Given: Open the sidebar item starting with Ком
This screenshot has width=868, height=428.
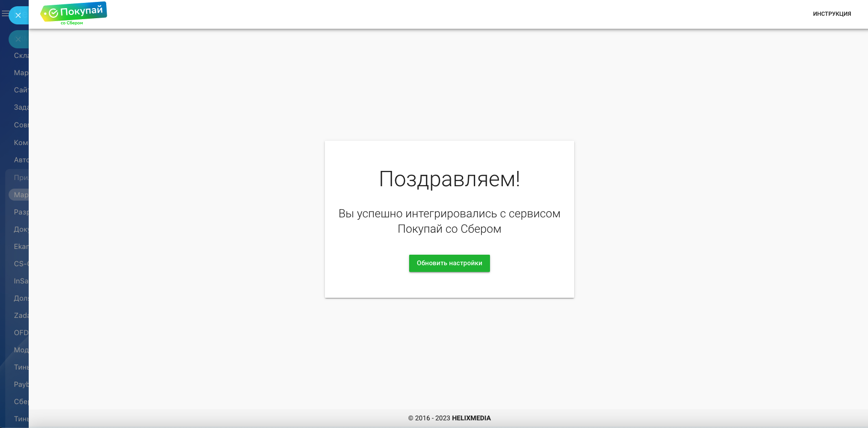Looking at the screenshot, I should [21, 143].
